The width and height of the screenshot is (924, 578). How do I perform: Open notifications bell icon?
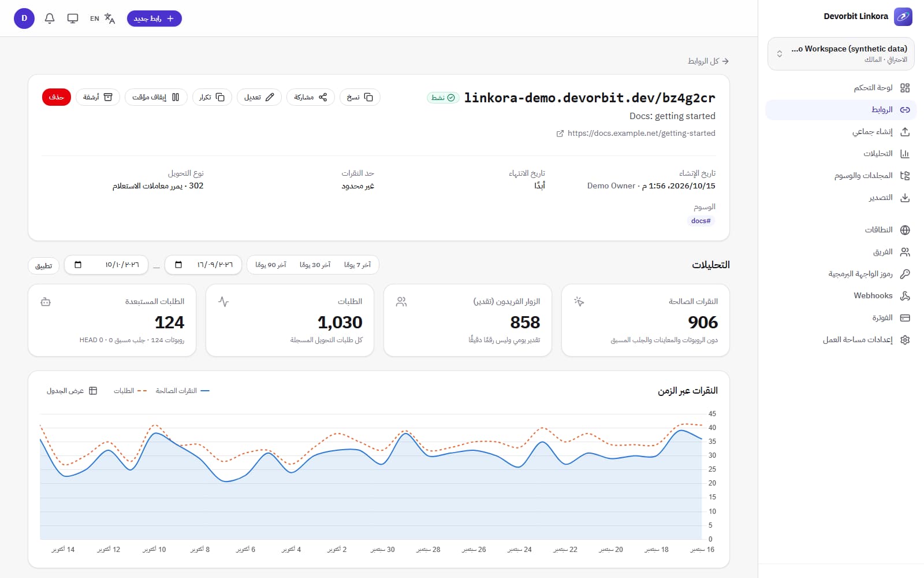(x=50, y=18)
